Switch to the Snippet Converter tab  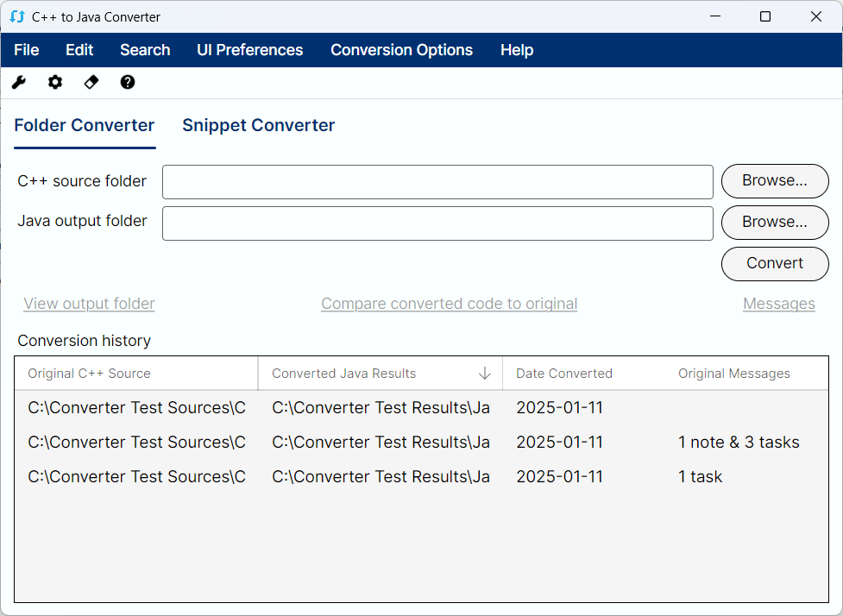[x=259, y=125]
